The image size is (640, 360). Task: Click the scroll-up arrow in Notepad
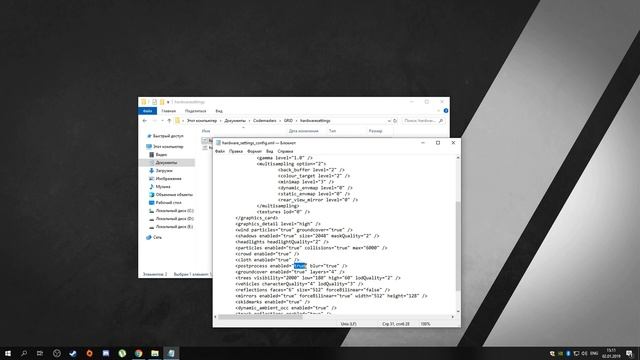tap(458, 158)
